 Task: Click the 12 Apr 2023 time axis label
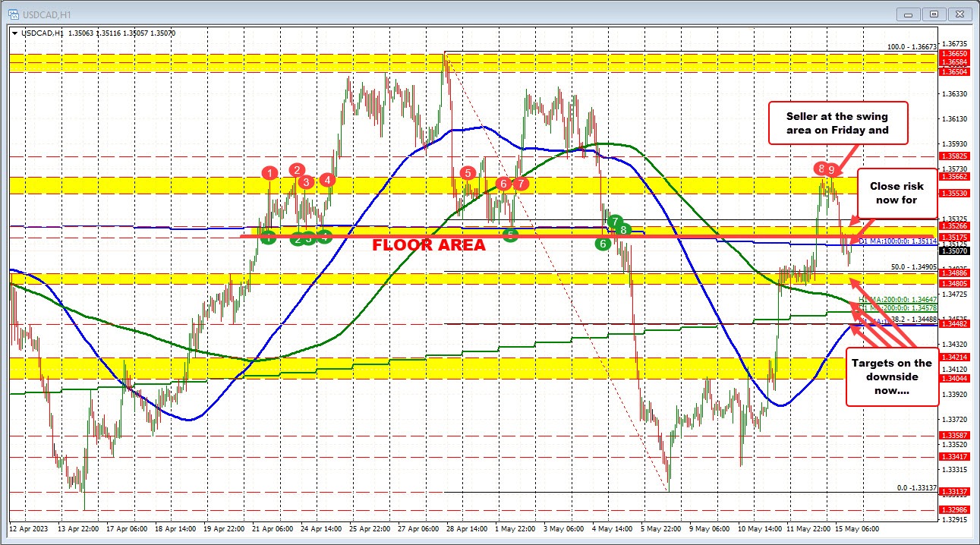tap(29, 529)
